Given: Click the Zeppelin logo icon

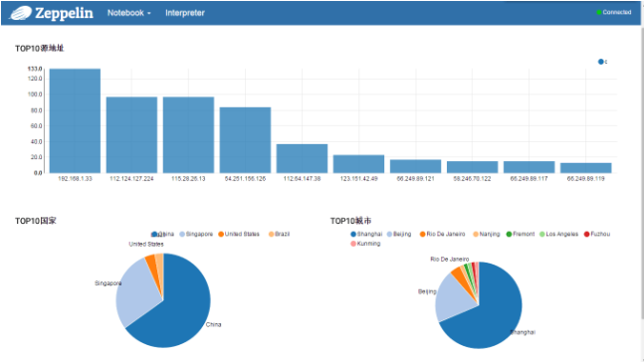Looking at the screenshot, I should point(20,13).
